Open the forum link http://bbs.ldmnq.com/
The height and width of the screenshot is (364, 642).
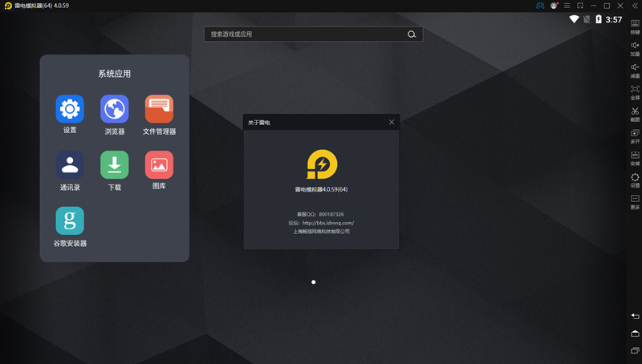pyautogui.click(x=328, y=223)
